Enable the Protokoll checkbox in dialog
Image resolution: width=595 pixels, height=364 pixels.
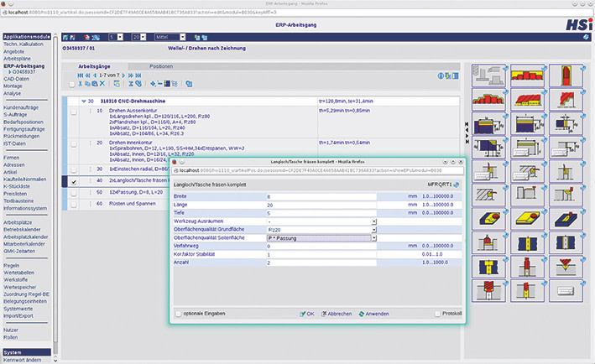click(x=437, y=314)
